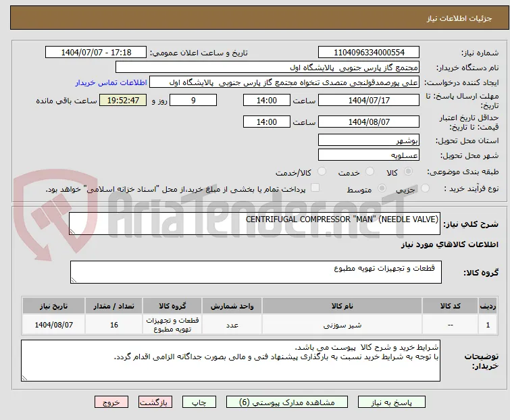Click the price validity date 1404/08/07 field
The image size is (510, 420).
(369, 122)
